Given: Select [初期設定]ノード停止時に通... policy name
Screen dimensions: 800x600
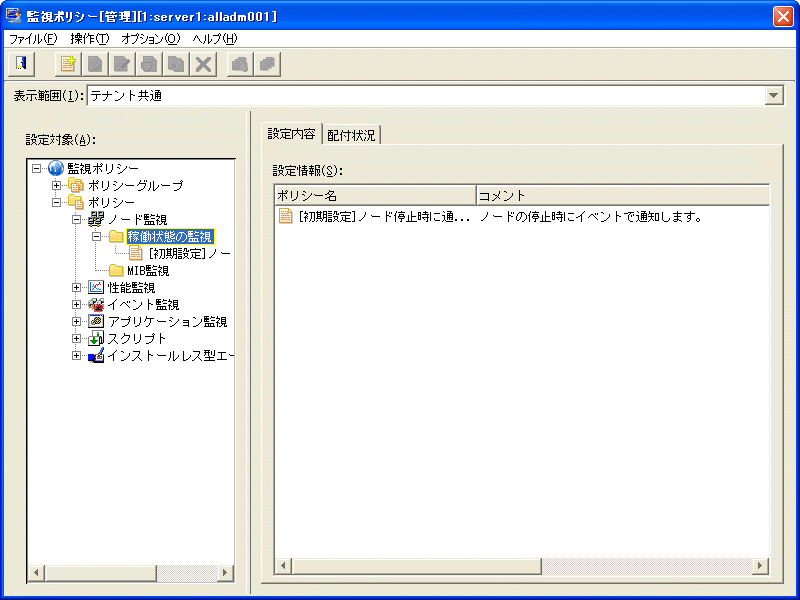Looking at the screenshot, I should [x=384, y=216].
